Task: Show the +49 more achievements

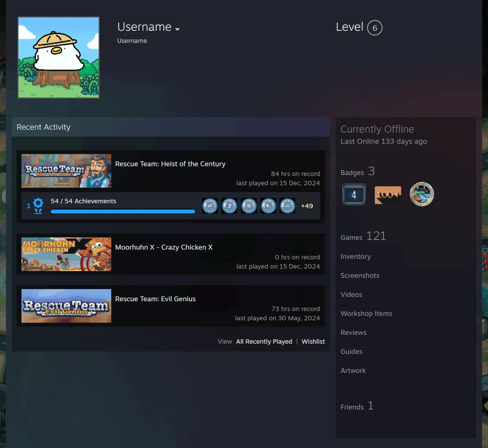Action: 307,206
